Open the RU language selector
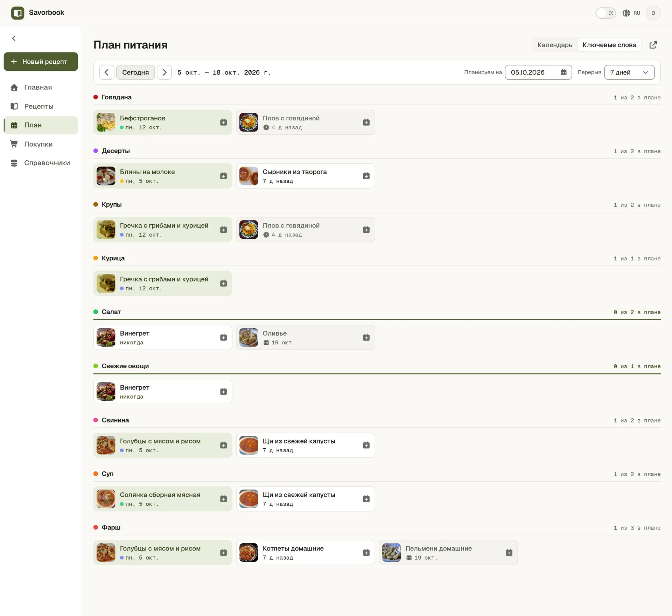This screenshot has width=672, height=616. point(631,13)
